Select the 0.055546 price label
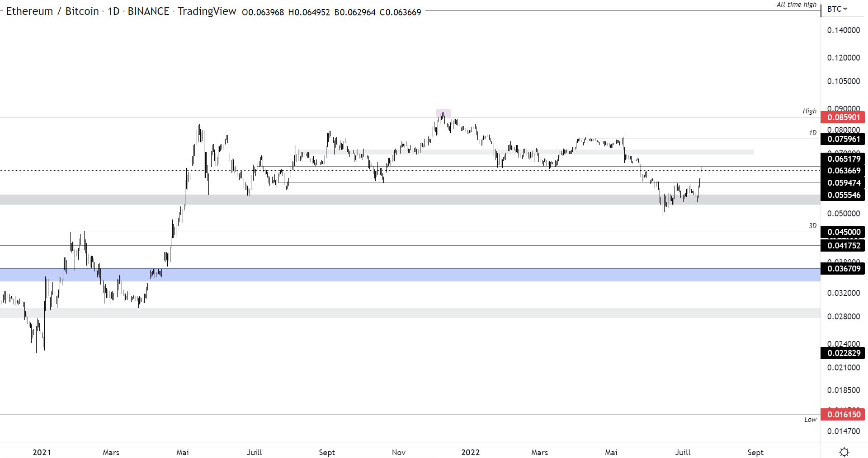The image size is (868, 458). (x=843, y=195)
